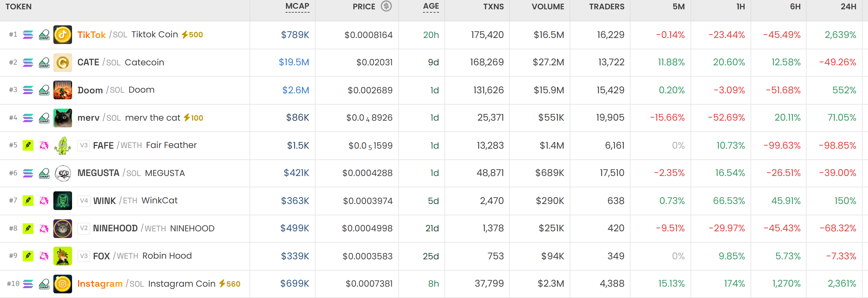The image size is (868, 298).
Task: Click the swap DEX icon in TikTok row
Action: (44, 35)
